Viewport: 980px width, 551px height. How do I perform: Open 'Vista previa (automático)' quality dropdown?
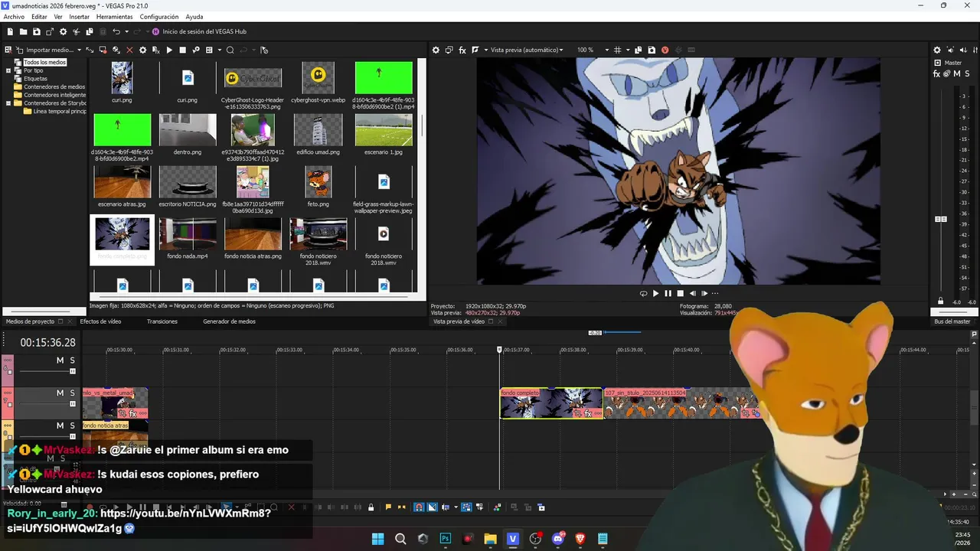(x=527, y=50)
